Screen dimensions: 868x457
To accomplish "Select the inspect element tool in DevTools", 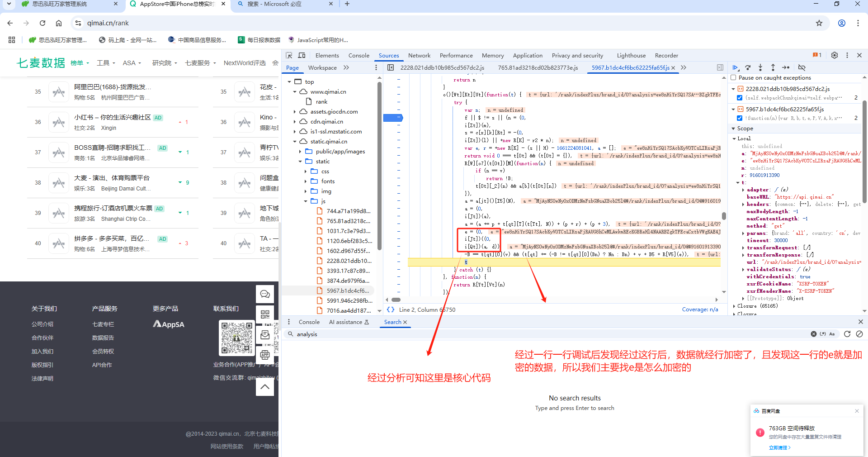I will click(x=288, y=55).
